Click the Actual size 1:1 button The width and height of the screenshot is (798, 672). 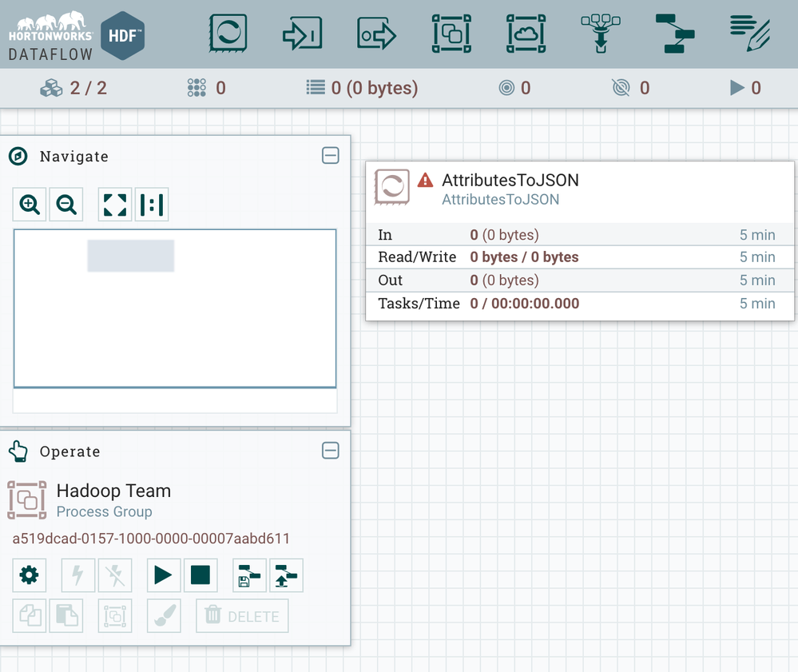coord(152,205)
